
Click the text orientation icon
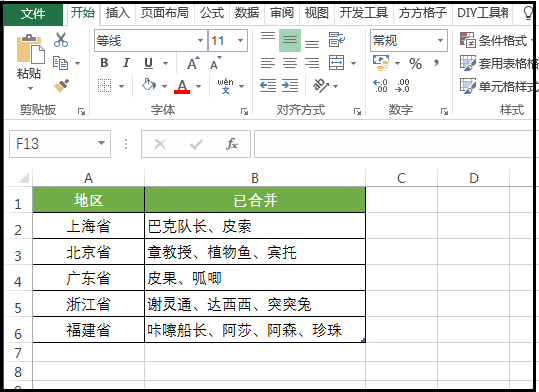[321, 85]
